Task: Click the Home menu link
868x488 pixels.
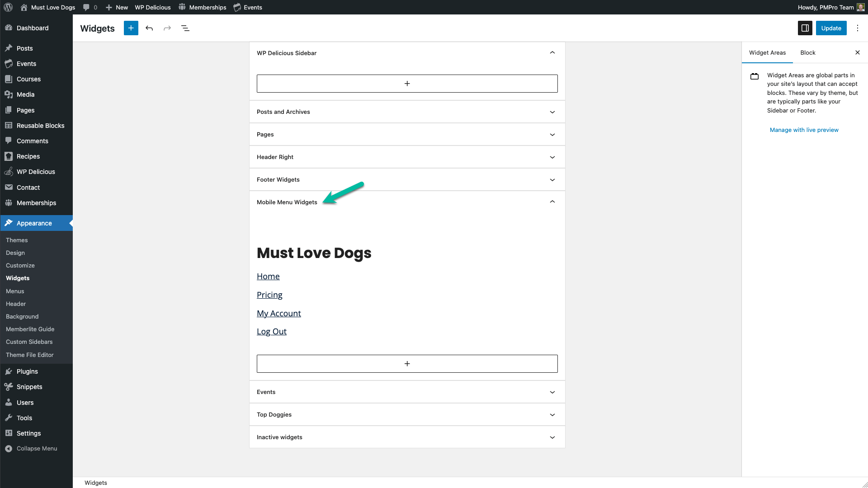Action: pyautogui.click(x=268, y=276)
